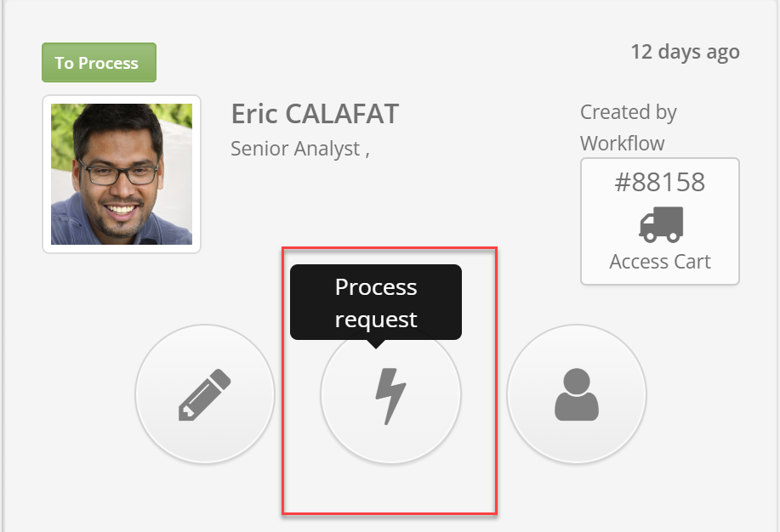Viewport: 780px width, 532px height.
Task: Select the green To Process status badge
Action: click(99, 63)
